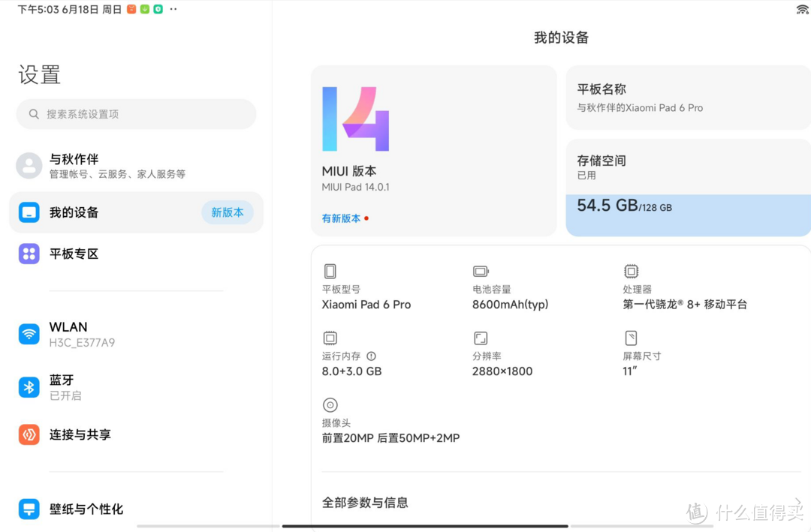Image resolution: width=811 pixels, height=532 pixels.
Task: Open the 平板专区 menu item
Action: coord(136,254)
